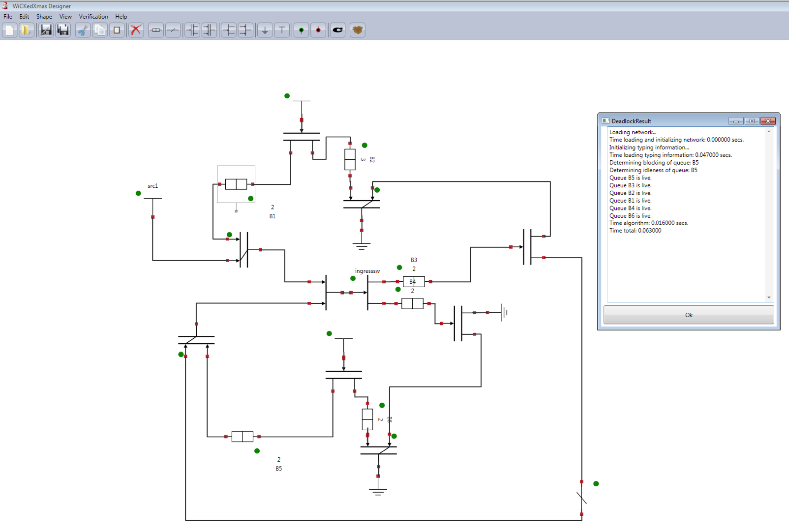Click the brown package box icon
The image size is (789, 532).
pyautogui.click(x=358, y=30)
